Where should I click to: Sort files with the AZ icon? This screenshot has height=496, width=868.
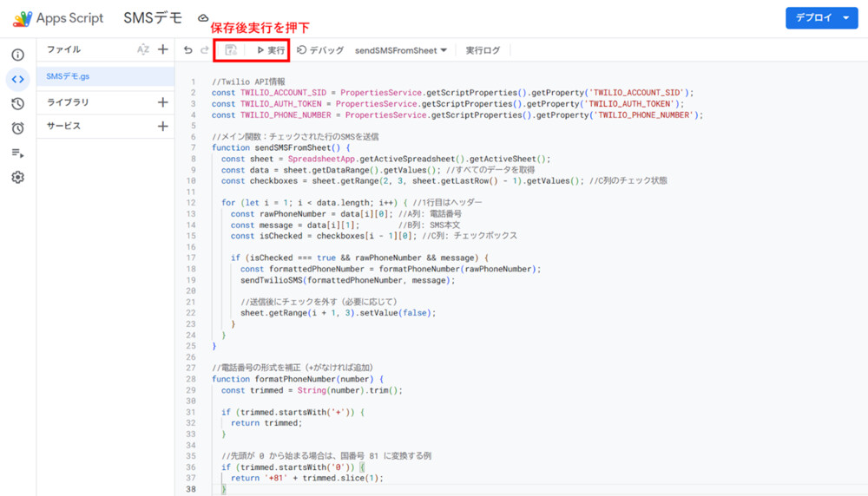(x=143, y=50)
